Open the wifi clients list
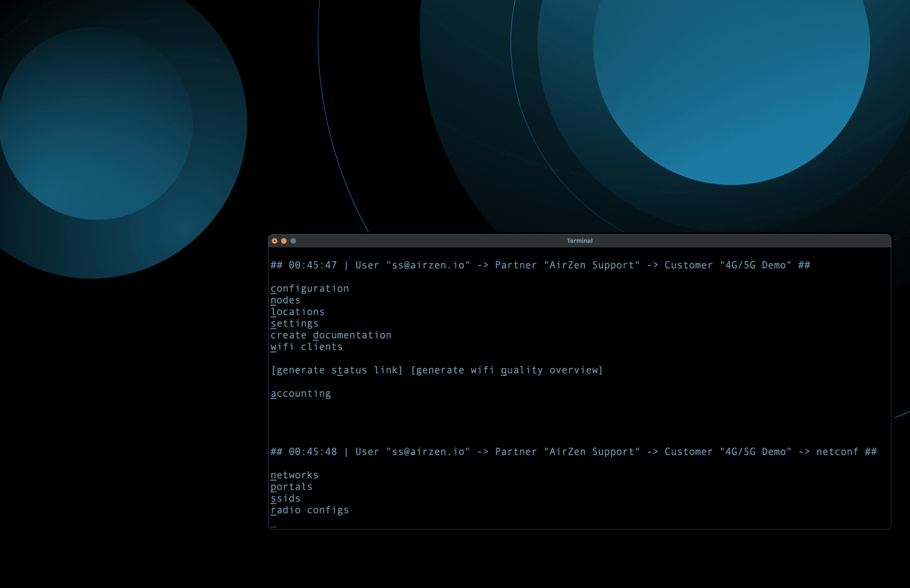 pos(306,346)
